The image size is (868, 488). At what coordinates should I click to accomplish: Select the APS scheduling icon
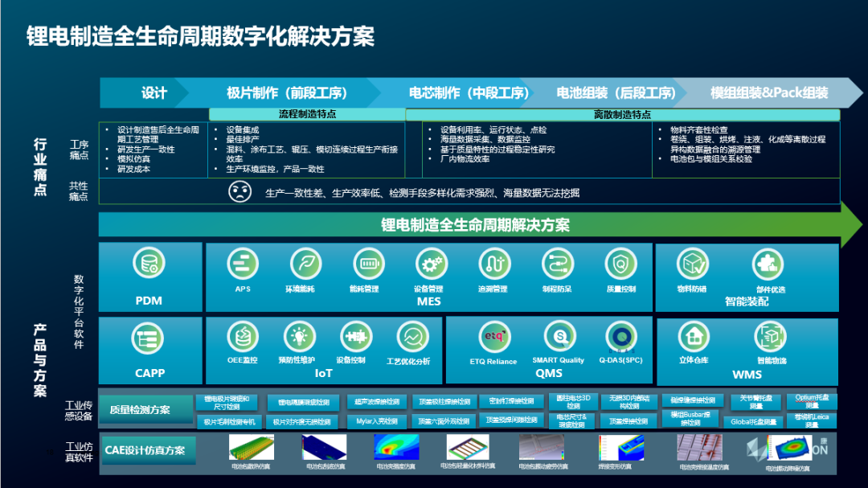pos(242,264)
